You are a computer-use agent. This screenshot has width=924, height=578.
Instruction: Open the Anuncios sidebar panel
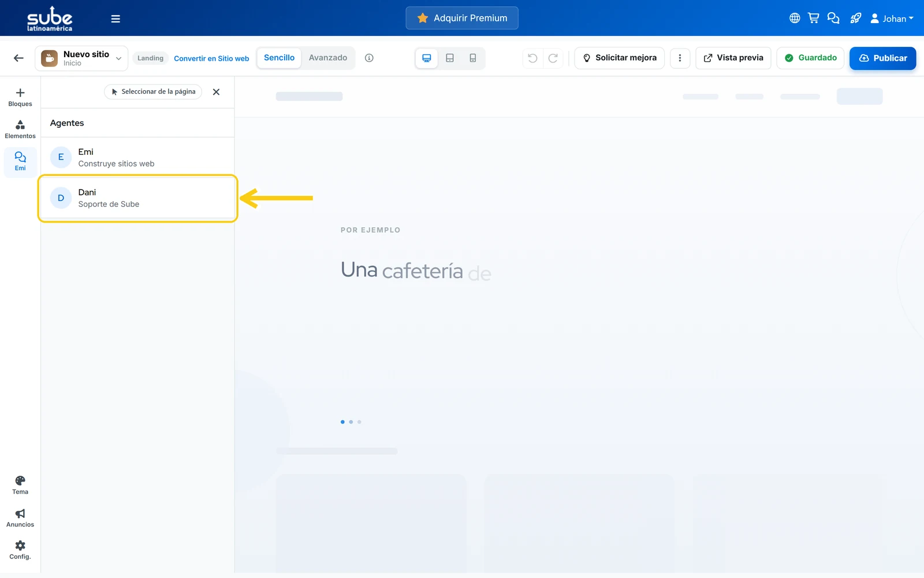coord(20,518)
